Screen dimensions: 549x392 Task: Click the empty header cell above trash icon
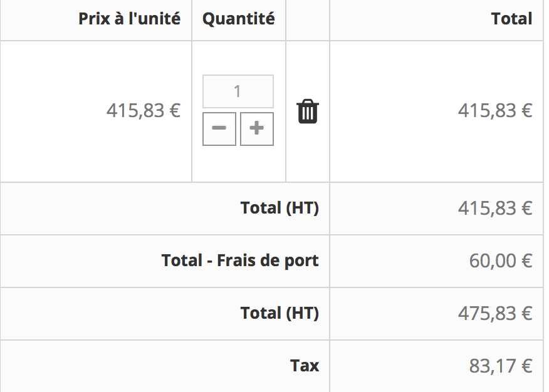(x=308, y=20)
